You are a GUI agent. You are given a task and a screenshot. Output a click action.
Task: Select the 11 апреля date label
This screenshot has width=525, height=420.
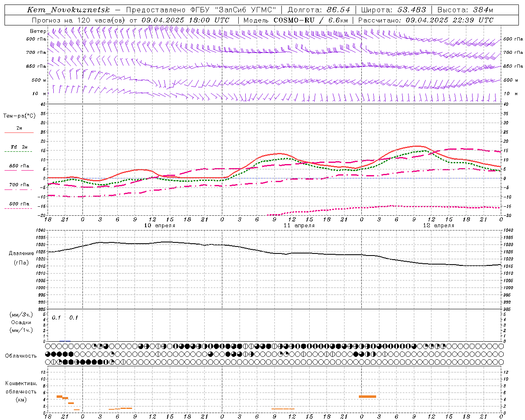point(299,226)
